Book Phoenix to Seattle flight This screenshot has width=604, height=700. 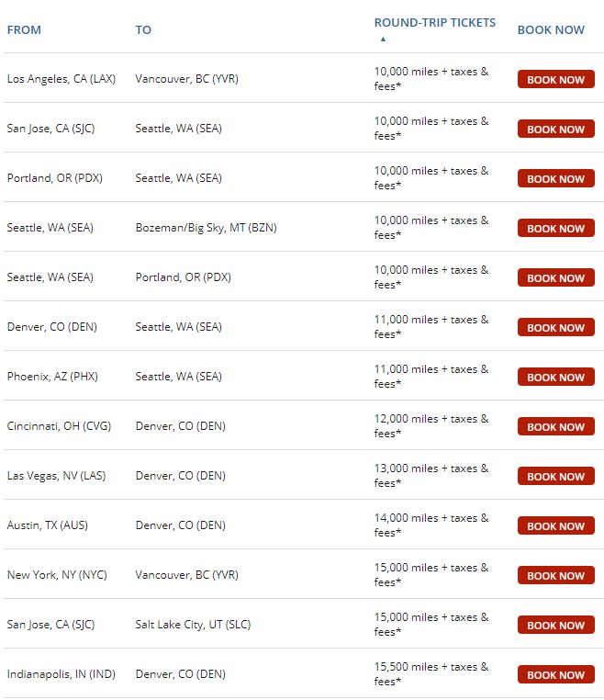[555, 378]
